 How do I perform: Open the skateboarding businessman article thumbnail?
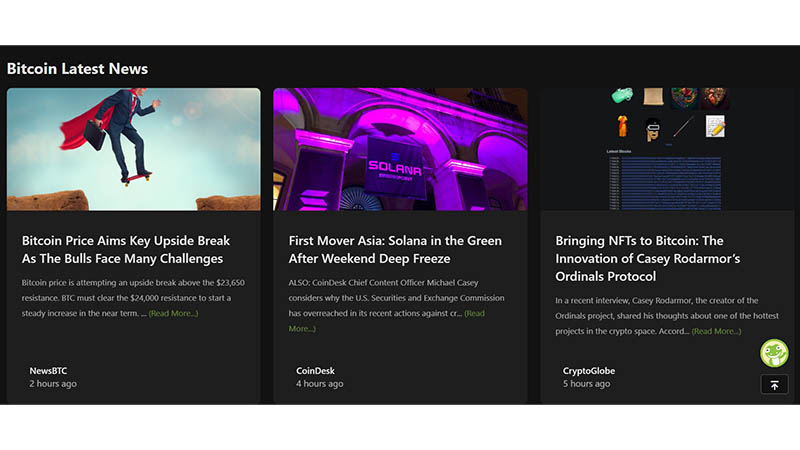[134, 149]
